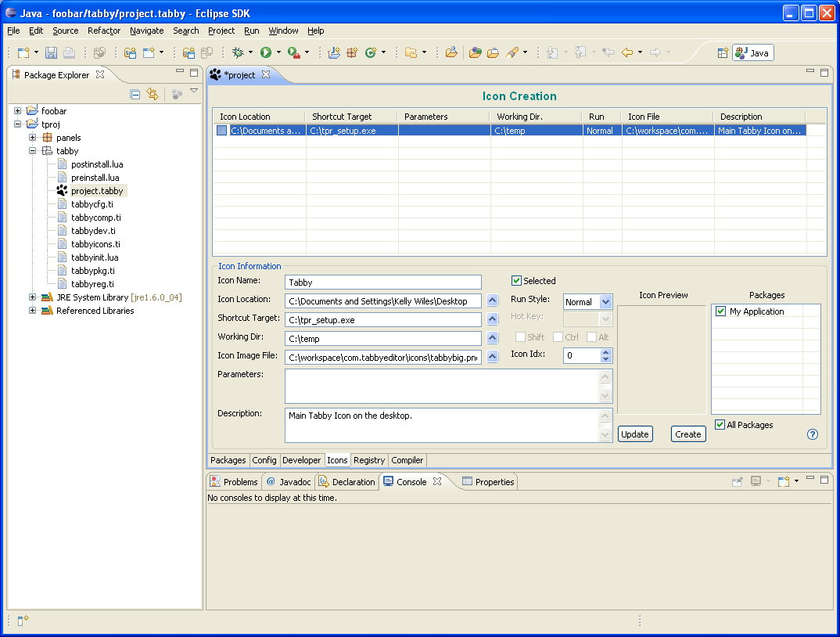Click the Create button

(687, 434)
